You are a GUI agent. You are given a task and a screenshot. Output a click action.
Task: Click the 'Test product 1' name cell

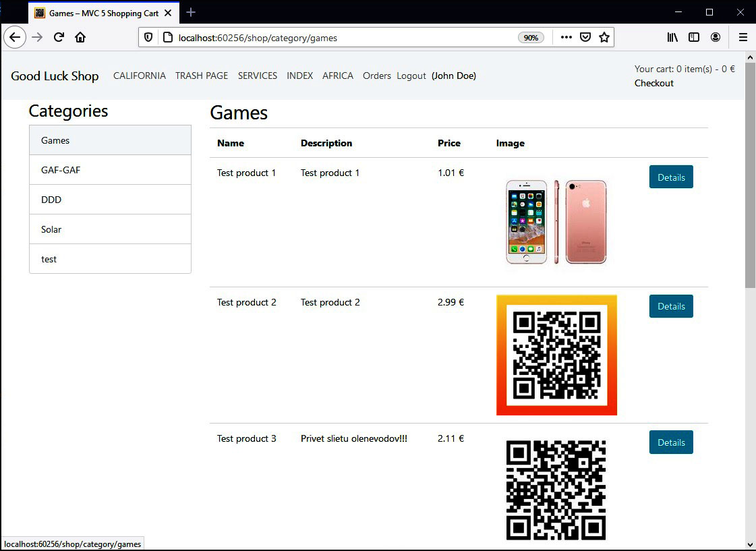point(246,173)
